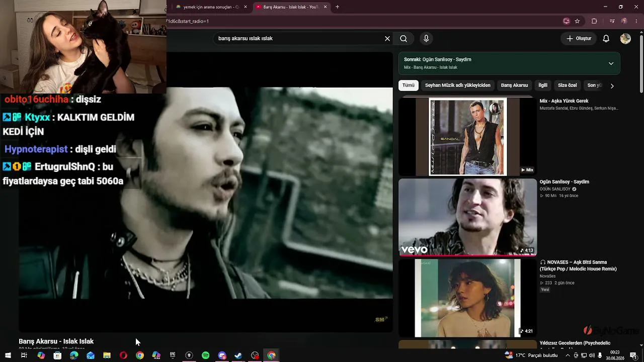Show hidden system tray icons
Viewport: 644px width, 362px height.
568,355
